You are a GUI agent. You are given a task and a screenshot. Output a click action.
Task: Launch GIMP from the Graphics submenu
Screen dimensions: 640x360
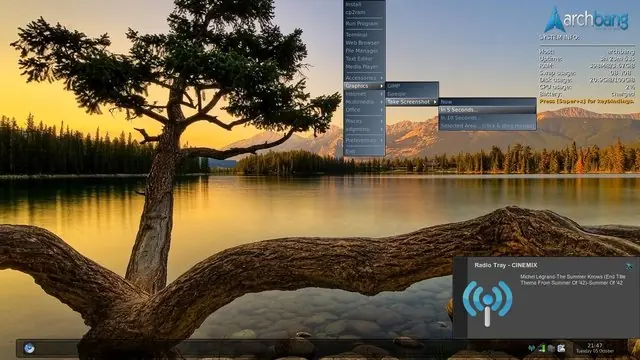[412, 86]
